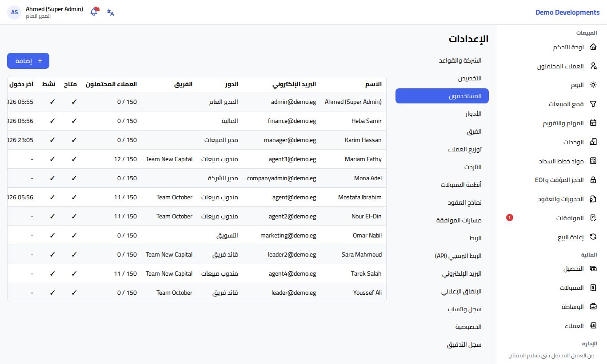This screenshot has width=607, height=364.
Task: Click the الحجز المؤقت و EOI lock icon
Action: [593, 180]
